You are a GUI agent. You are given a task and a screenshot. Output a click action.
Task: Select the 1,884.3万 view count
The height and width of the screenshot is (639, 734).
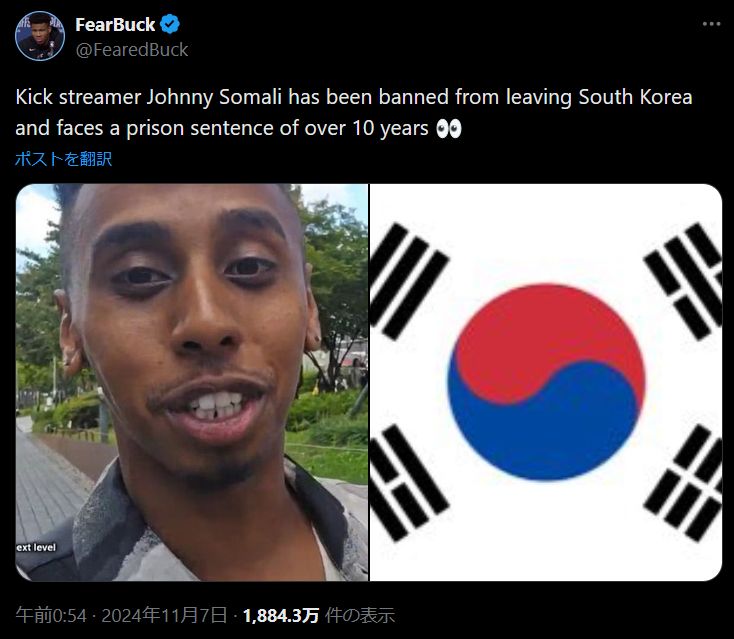[x=281, y=615]
